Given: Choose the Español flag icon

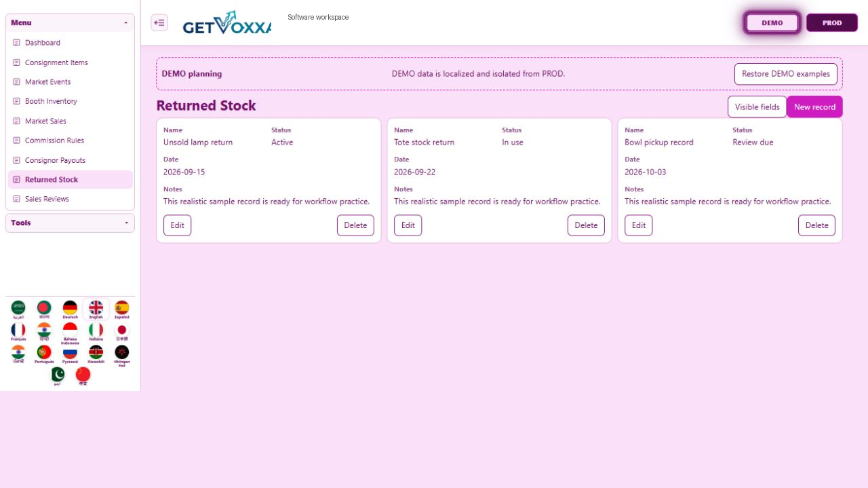Looking at the screenshot, I should (121, 309).
